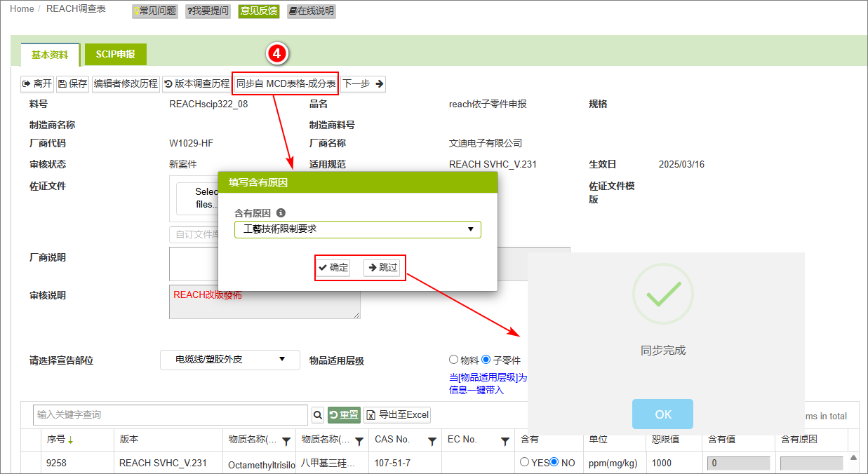This screenshot has height=474, width=868.
Task: Open the 常见问题 FAQ button
Action: coord(154,11)
